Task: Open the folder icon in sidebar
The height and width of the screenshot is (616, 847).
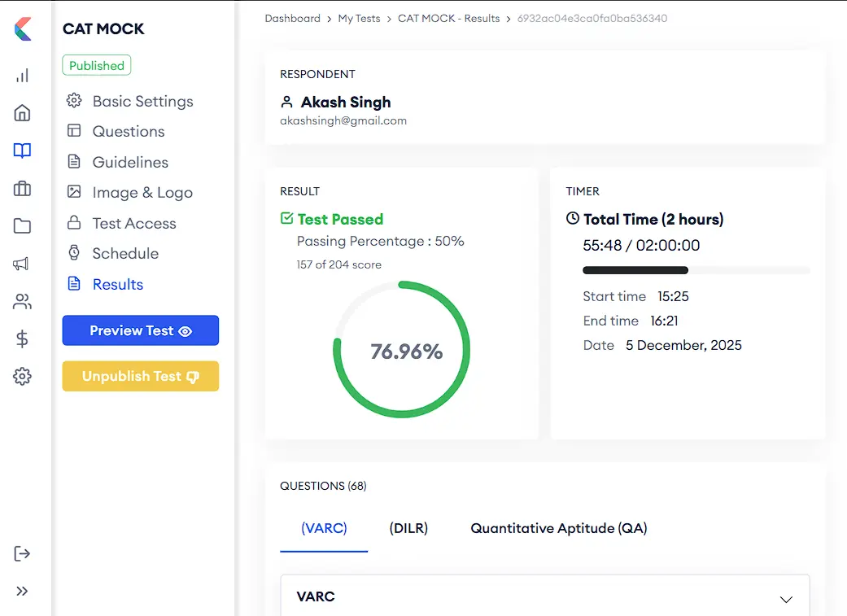Action: (x=23, y=226)
